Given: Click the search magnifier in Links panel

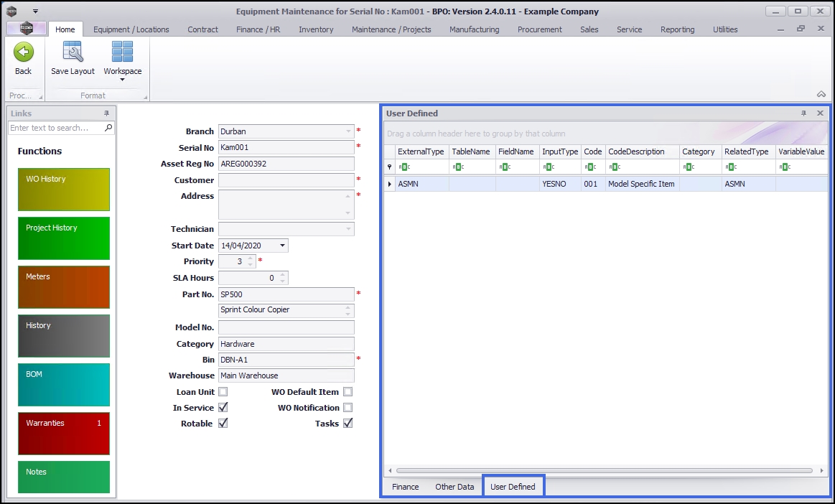Looking at the screenshot, I should point(108,128).
